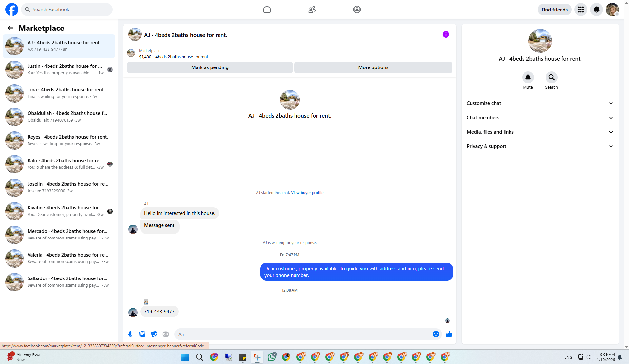
Task: Expand Privacy & support section
Action: (540, 146)
